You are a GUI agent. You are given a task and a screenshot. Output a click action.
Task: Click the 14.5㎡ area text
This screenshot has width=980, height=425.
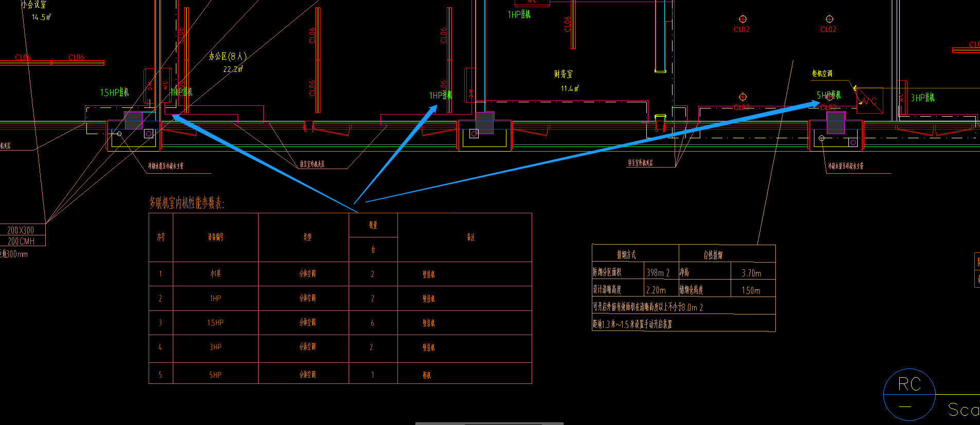click(x=41, y=17)
